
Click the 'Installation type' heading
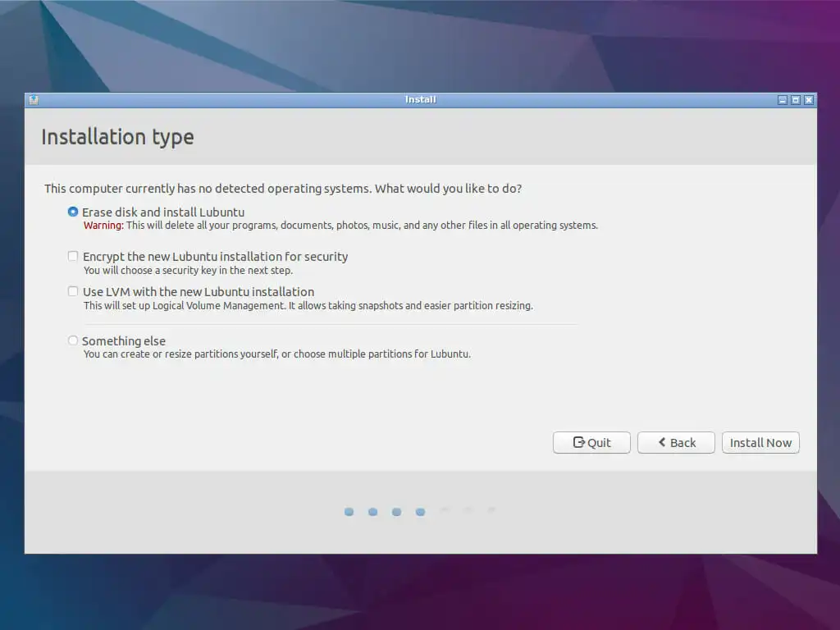(x=117, y=137)
